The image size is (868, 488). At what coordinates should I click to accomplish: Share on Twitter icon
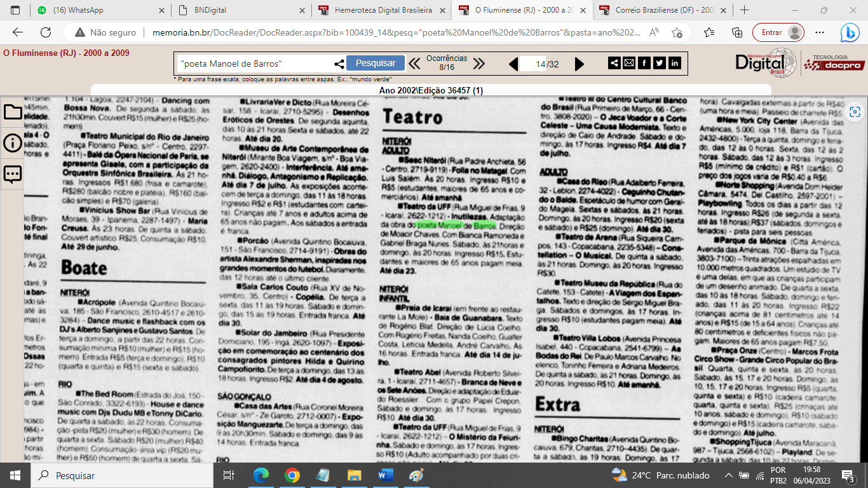(x=659, y=63)
